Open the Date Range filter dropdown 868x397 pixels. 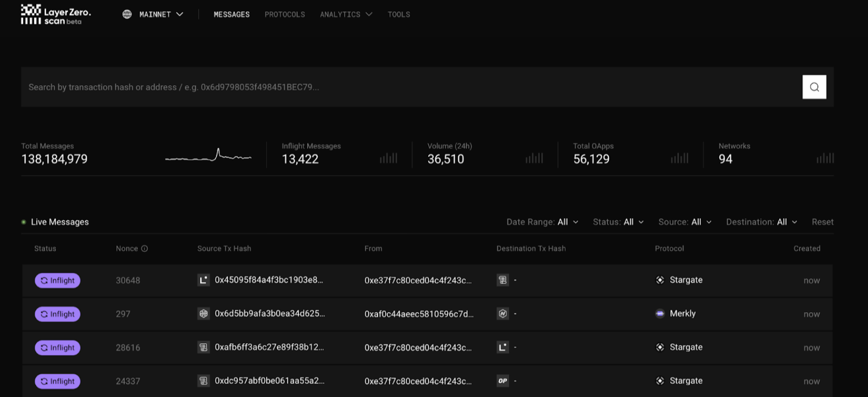click(542, 222)
